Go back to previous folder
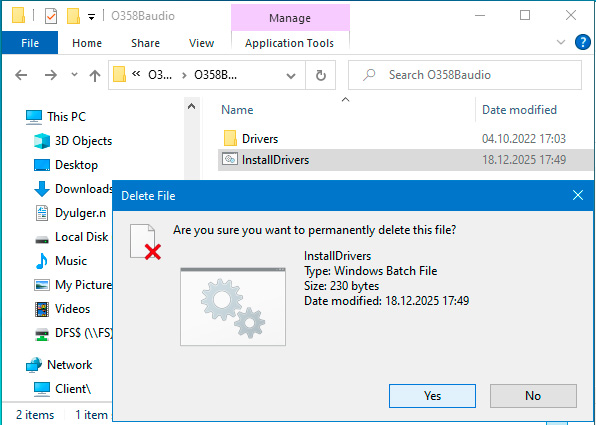Screen dimensions: 596x425 21,75
